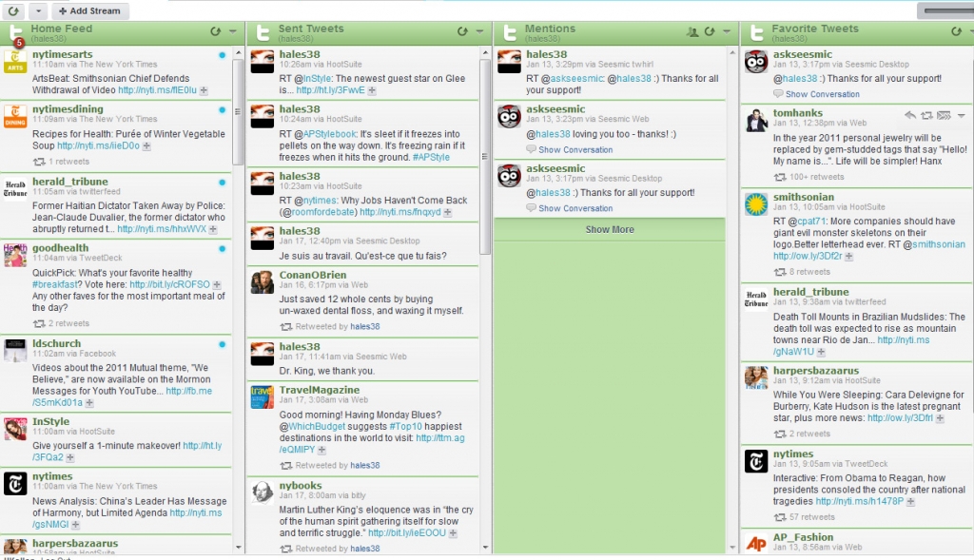Reply to the tomhanks tweet
This screenshot has height=560, width=974.
pos(910,115)
